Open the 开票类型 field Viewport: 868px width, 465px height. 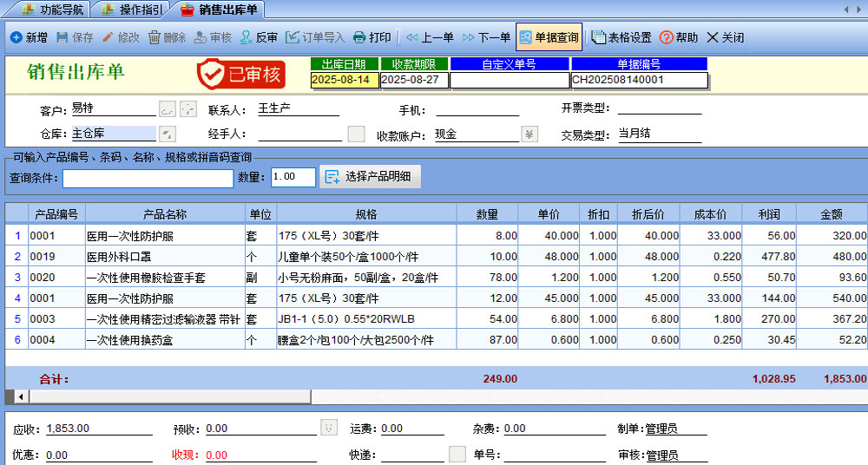(660, 108)
